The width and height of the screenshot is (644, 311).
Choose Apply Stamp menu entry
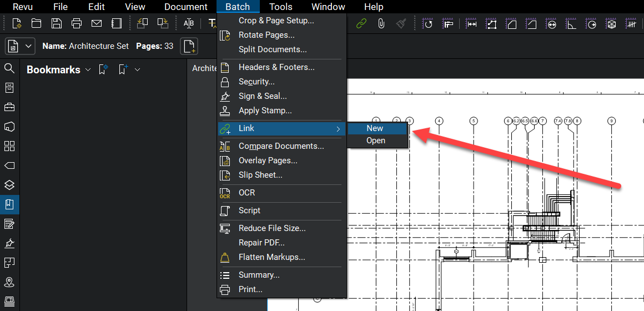pos(282,111)
